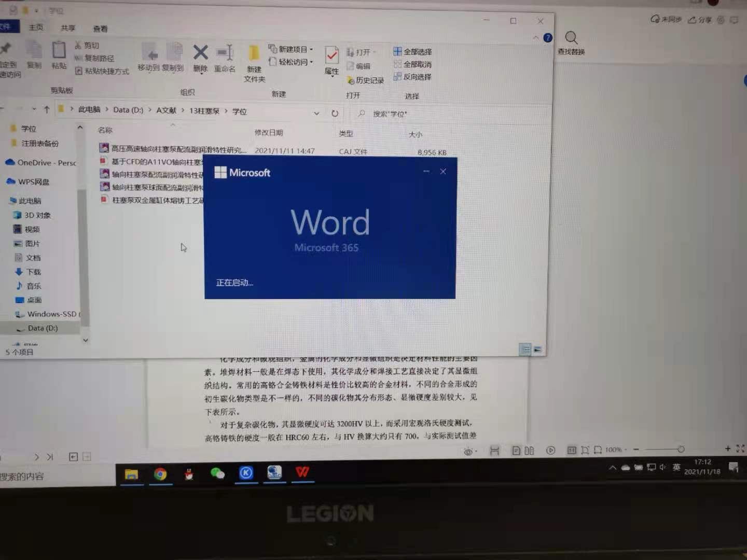The width and height of the screenshot is (747, 560).
Task: Switch to details view icon in Explorer
Action: pyautogui.click(x=525, y=349)
